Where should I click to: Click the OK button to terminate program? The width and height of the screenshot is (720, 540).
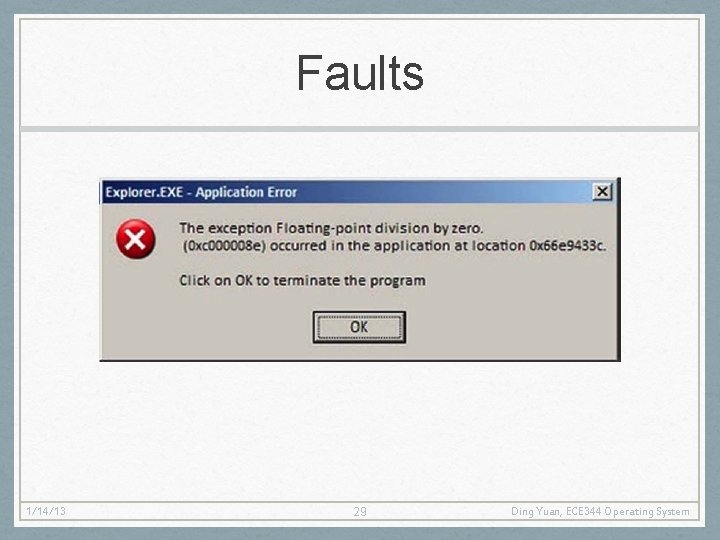point(359,327)
